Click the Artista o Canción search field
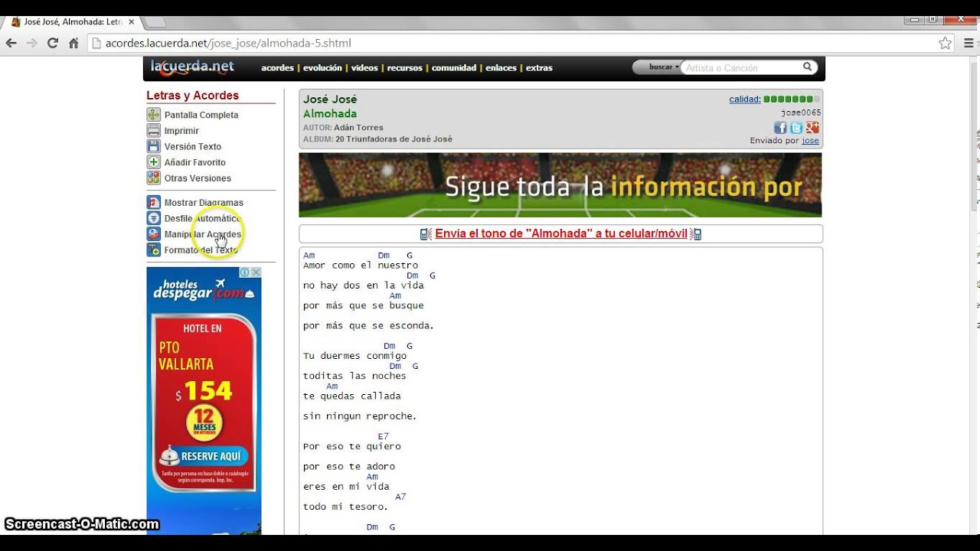 point(741,68)
